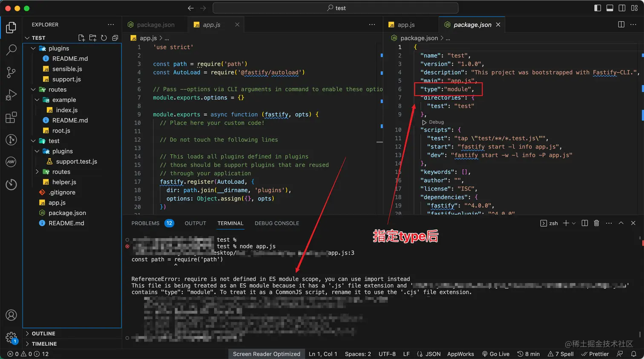Click the AppWorks status bar item
Viewport: 644px width, 359px height.
(460, 354)
